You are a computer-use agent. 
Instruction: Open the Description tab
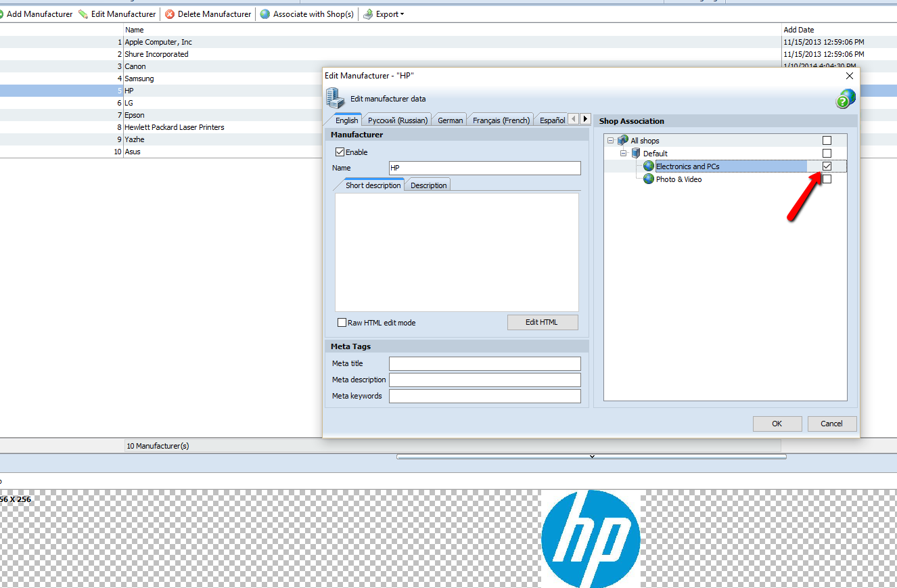428,185
